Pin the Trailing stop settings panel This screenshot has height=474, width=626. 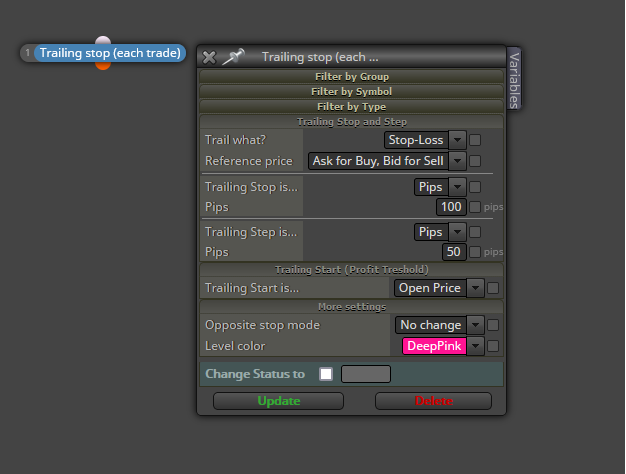point(233,57)
